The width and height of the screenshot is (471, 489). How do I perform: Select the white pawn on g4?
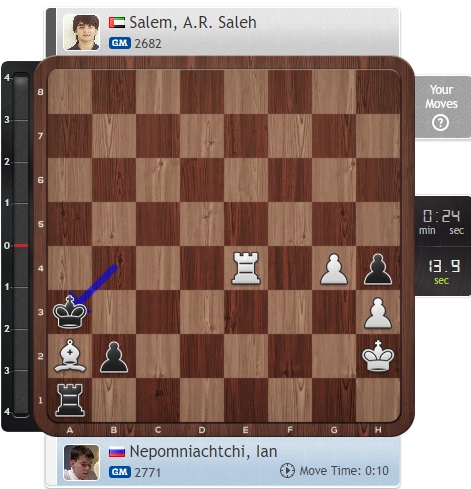[334, 269]
